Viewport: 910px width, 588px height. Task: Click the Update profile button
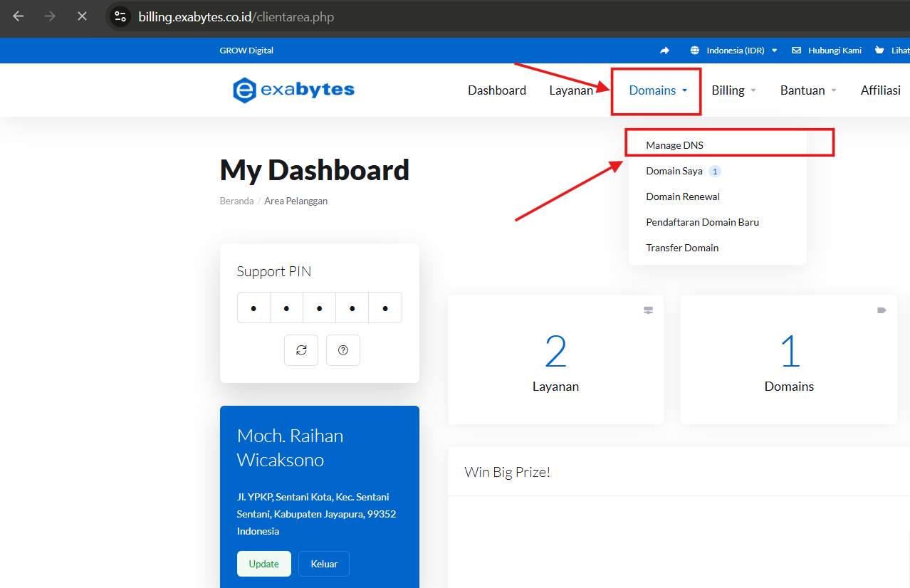coord(263,563)
